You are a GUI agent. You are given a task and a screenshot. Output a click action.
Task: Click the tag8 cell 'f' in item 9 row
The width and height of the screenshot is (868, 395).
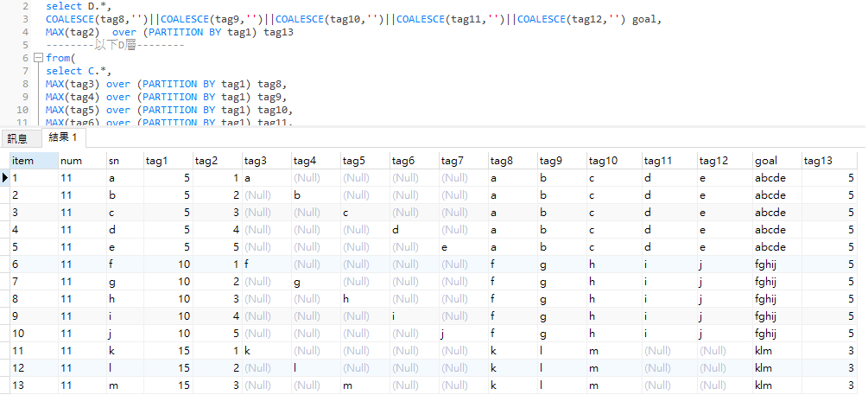(513, 315)
